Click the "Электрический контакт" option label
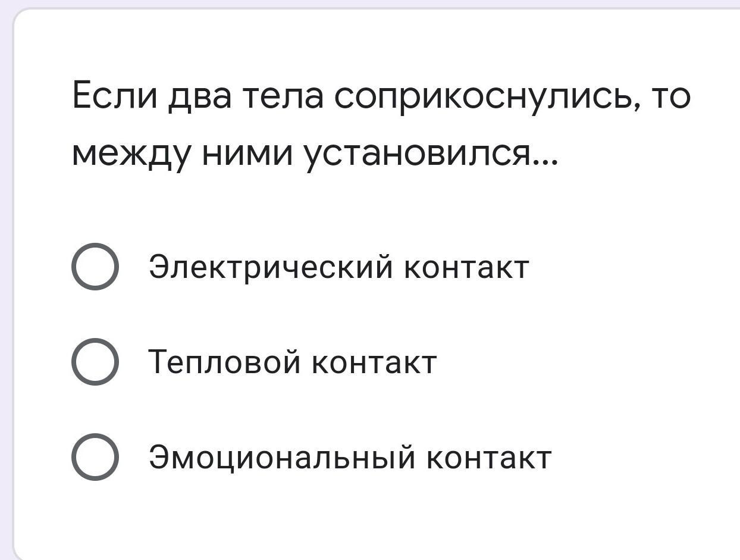Image resolution: width=740 pixels, height=560 pixels. (338, 267)
